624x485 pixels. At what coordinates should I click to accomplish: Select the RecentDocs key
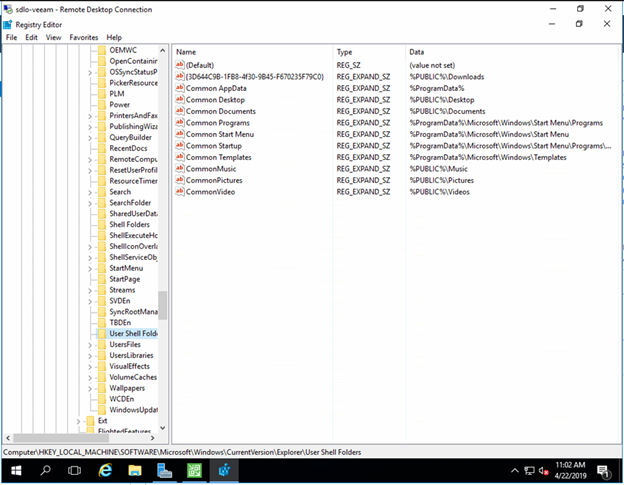(x=128, y=148)
